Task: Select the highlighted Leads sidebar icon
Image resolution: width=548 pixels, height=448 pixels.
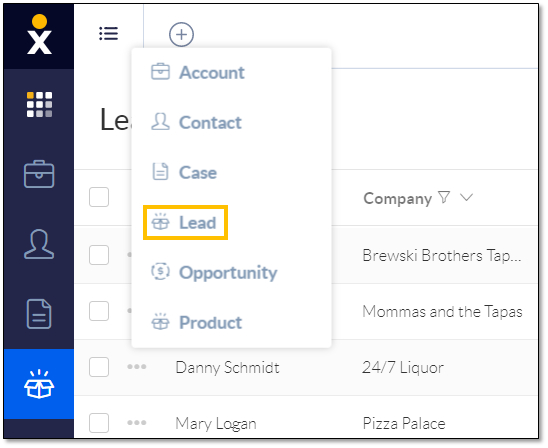Action: [x=39, y=384]
